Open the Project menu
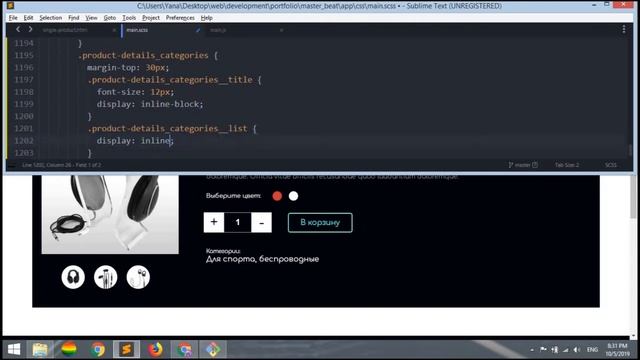Viewport: 640px width, 360px height. 151,18
